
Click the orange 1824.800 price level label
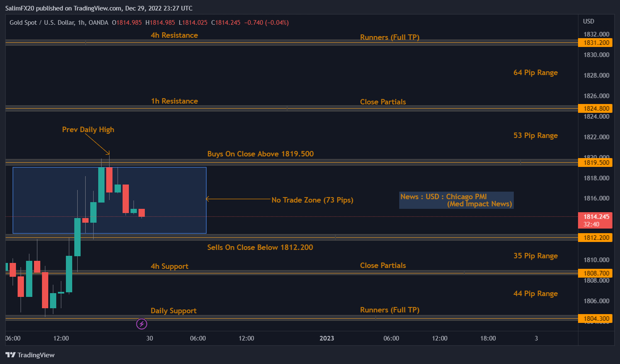click(x=595, y=108)
